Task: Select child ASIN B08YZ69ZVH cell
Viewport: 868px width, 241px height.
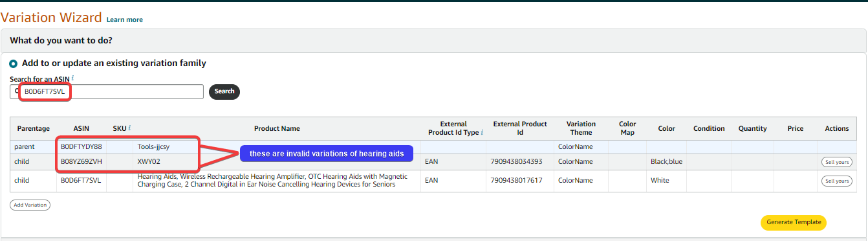Action: 81,161
